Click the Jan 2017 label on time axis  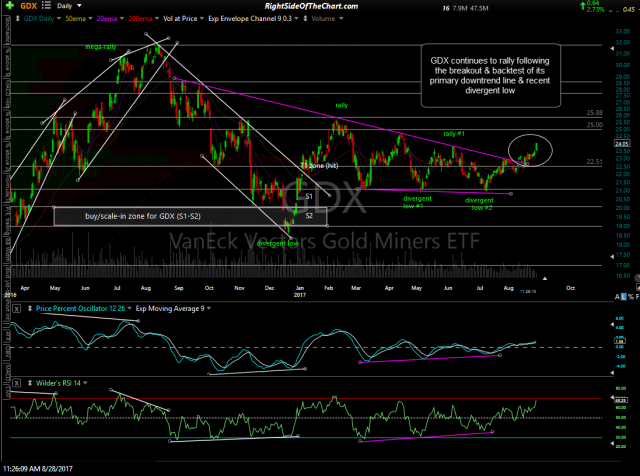tap(300, 291)
